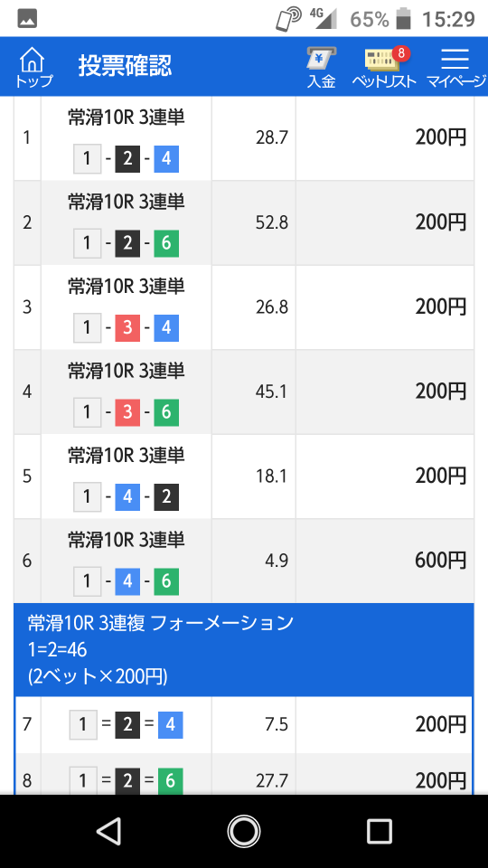Screen dimensions: 488x868
Task: Open the 入金 deposit icon
Action: click(322, 66)
